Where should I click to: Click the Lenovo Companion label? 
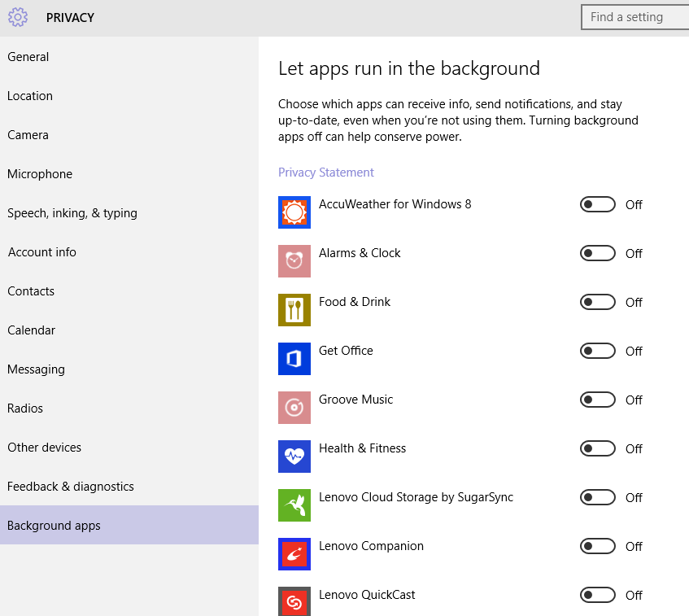371,546
